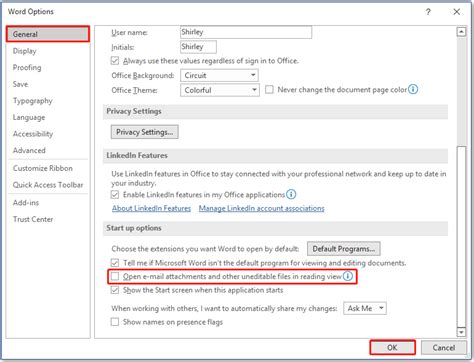This screenshot has height=362, width=474.
Task: Click the Initials input field
Action: (198, 47)
